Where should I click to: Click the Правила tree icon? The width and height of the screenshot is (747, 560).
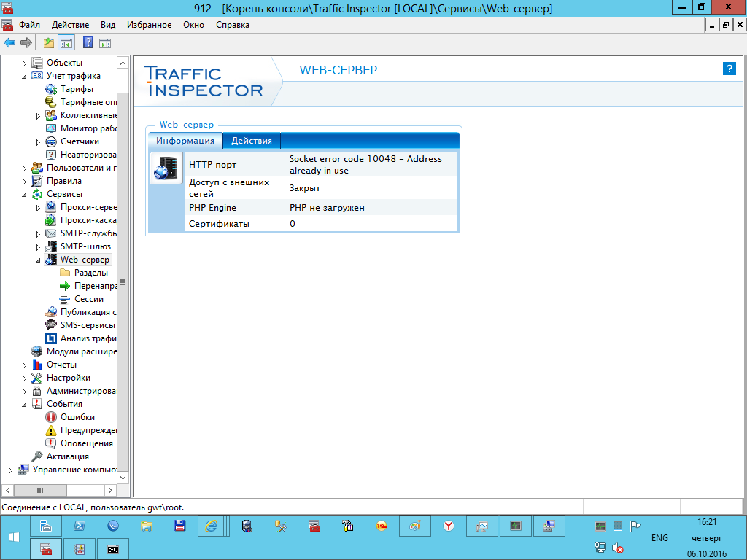click(x=37, y=181)
